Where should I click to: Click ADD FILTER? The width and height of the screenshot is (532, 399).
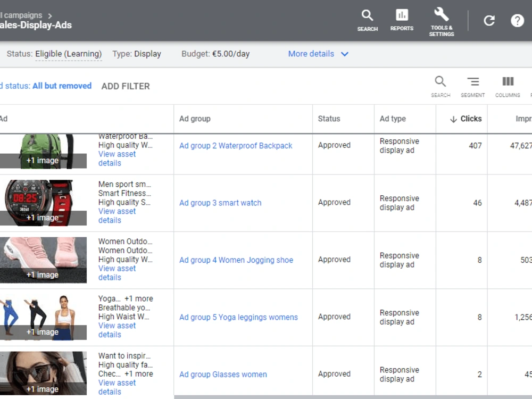coord(126,86)
